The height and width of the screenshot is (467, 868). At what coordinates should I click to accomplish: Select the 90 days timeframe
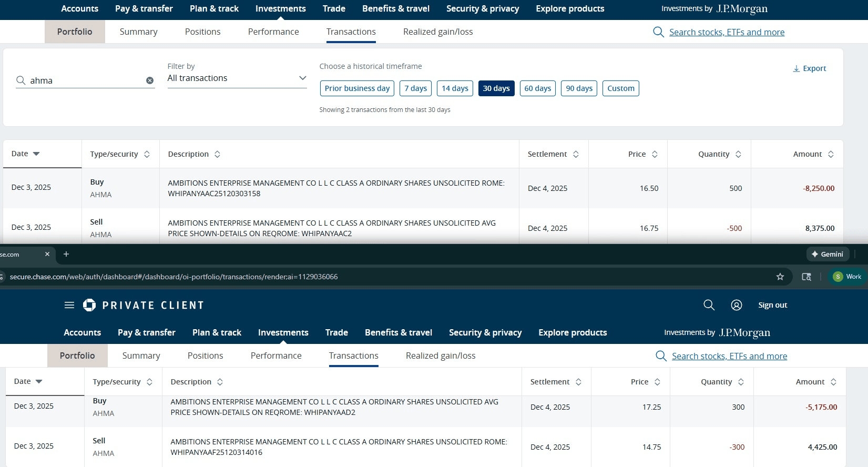point(579,88)
